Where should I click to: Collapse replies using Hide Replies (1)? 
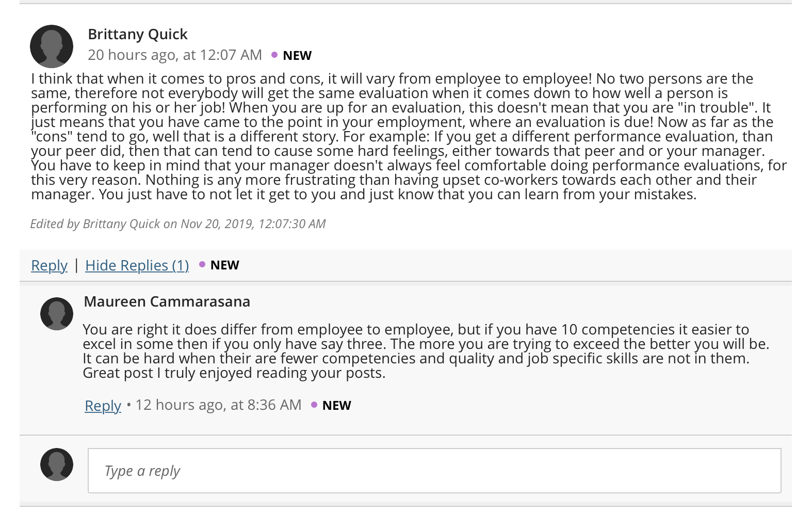[x=137, y=265]
